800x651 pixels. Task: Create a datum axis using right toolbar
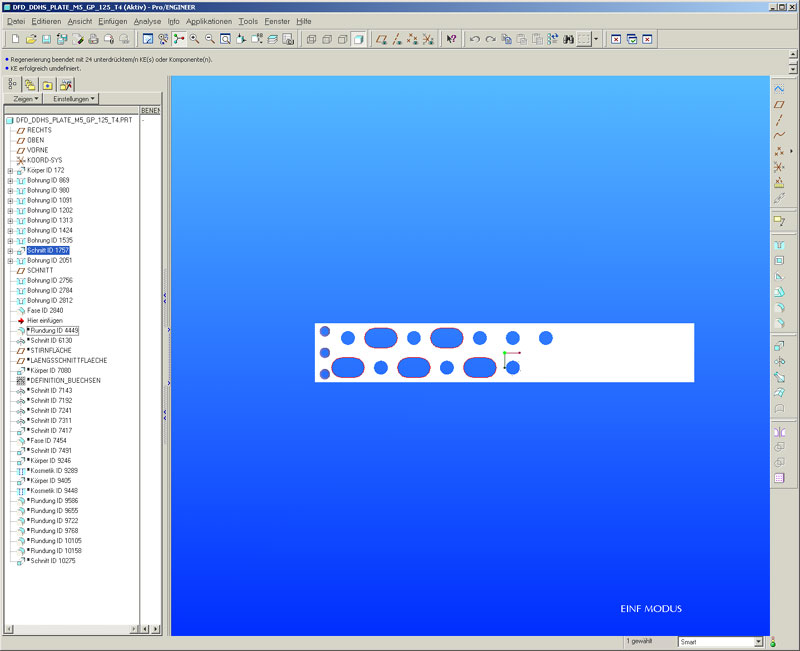coord(779,120)
